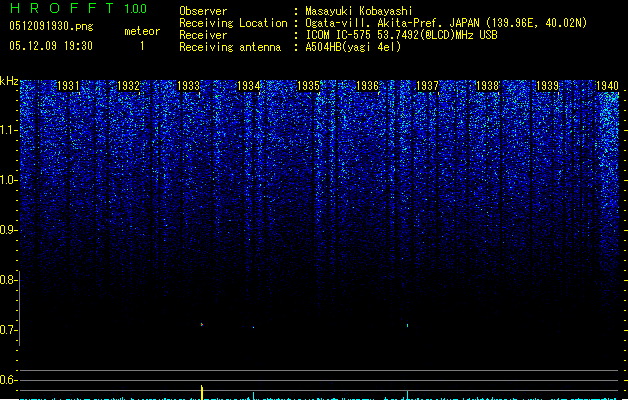629x400 pixels.
Task: Click the 1931 time marker
Action: click(x=69, y=85)
